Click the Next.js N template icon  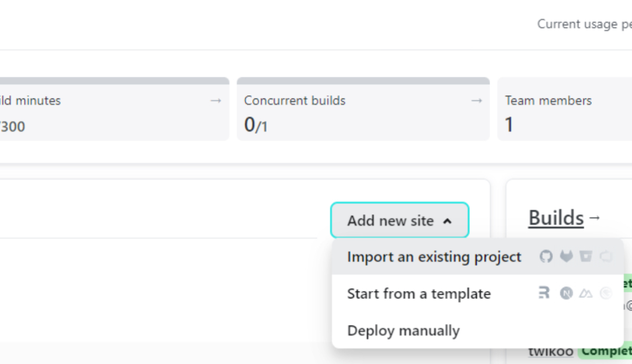pyautogui.click(x=566, y=293)
